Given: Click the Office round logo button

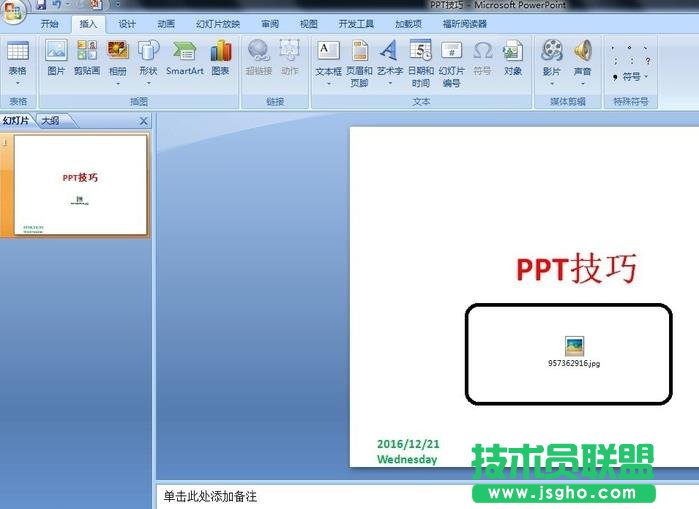Looking at the screenshot, I should click(x=13, y=11).
